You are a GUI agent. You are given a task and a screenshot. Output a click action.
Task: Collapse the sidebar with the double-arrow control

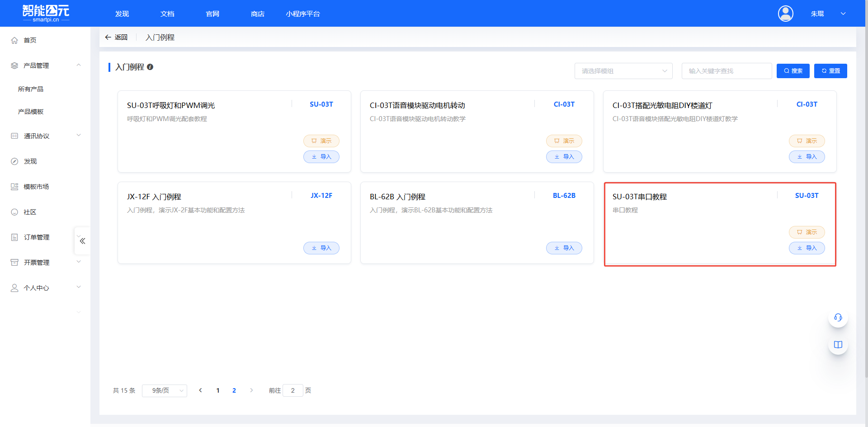(x=82, y=241)
